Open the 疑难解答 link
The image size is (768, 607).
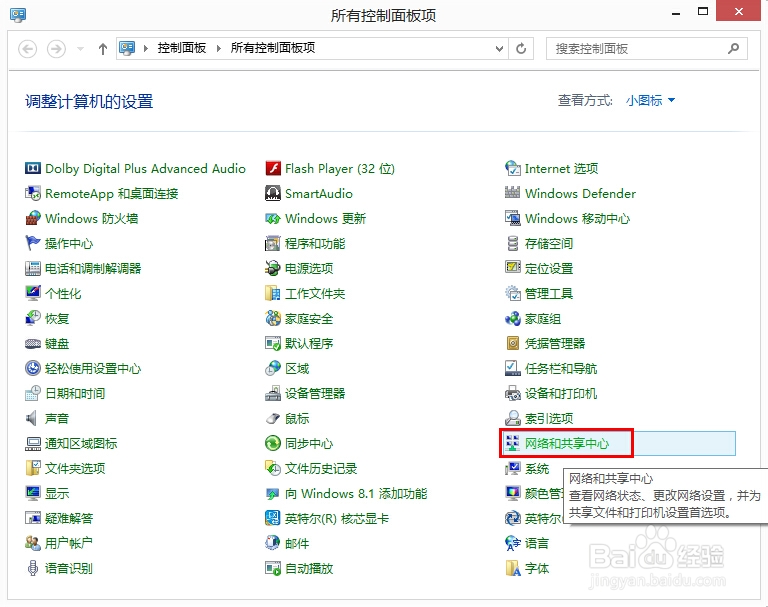pyautogui.click(x=69, y=518)
